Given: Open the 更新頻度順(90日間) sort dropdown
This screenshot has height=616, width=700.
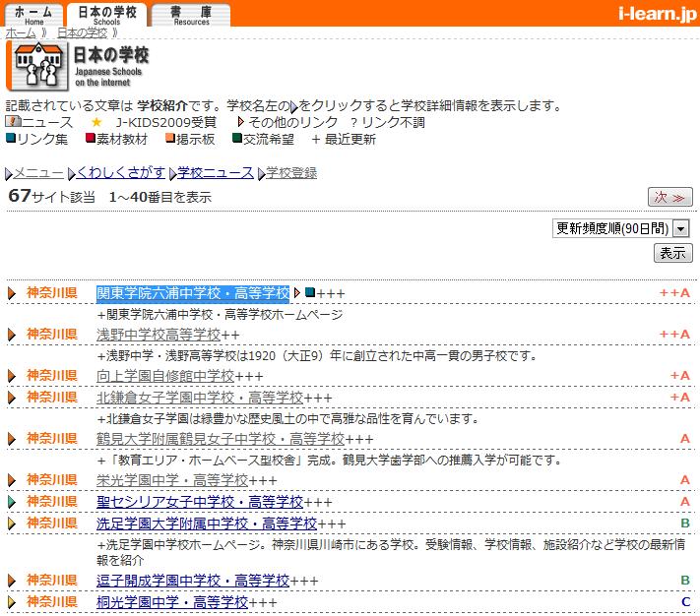Looking at the screenshot, I should (x=620, y=229).
